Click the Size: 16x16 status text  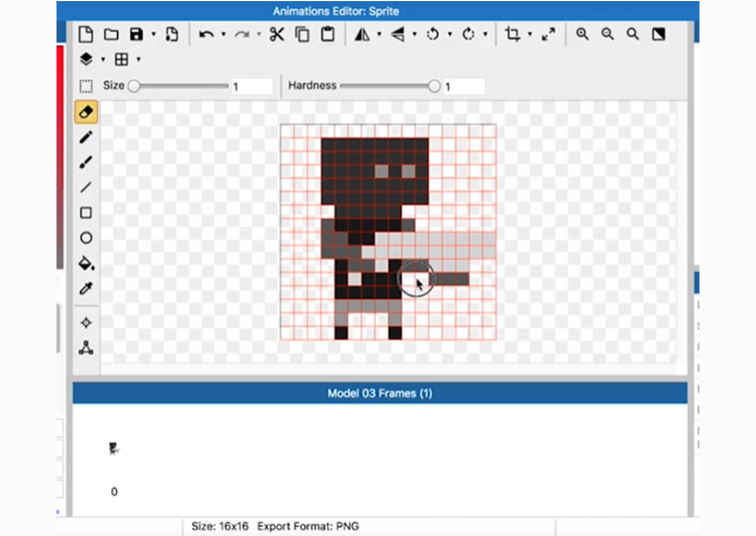(x=220, y=526)
